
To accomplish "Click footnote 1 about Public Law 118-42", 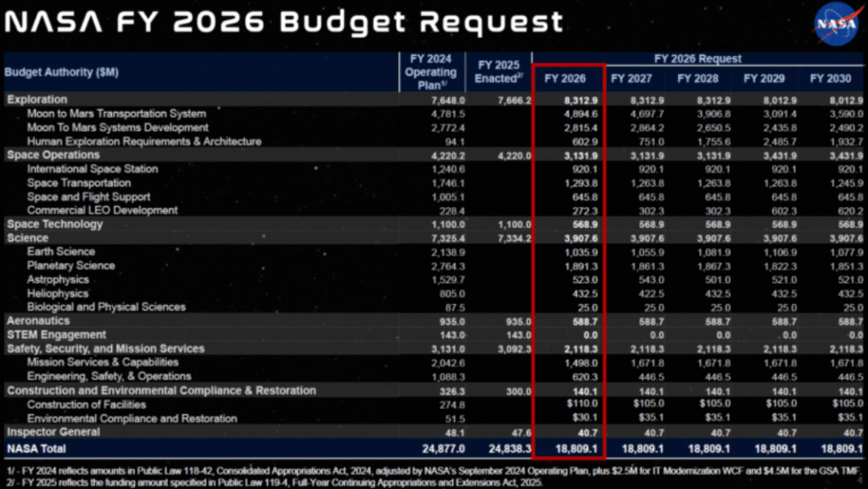I will point(432,469).
